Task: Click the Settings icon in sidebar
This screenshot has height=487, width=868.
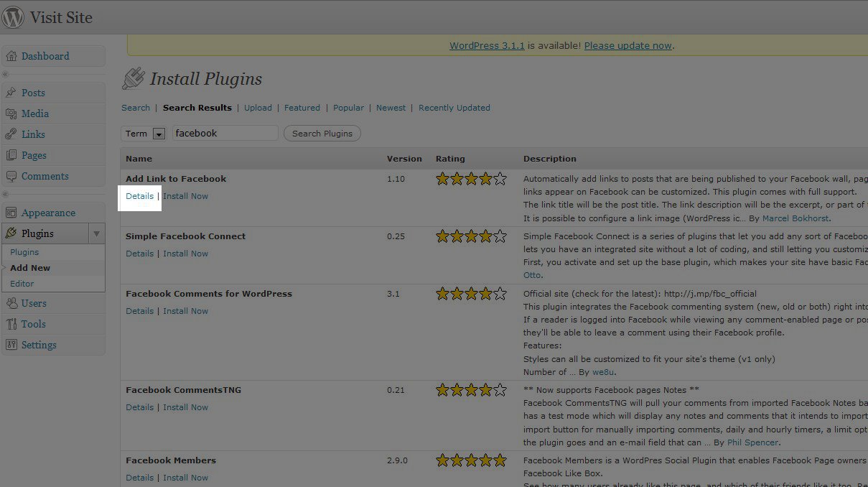Action: pyautogui.click(x=11, y=345)
